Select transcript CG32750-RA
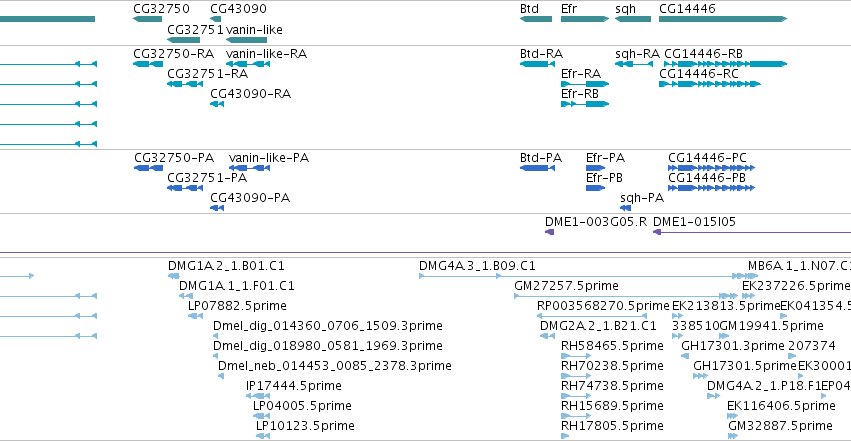Screen dimensions: 851x441 (148, 64)
